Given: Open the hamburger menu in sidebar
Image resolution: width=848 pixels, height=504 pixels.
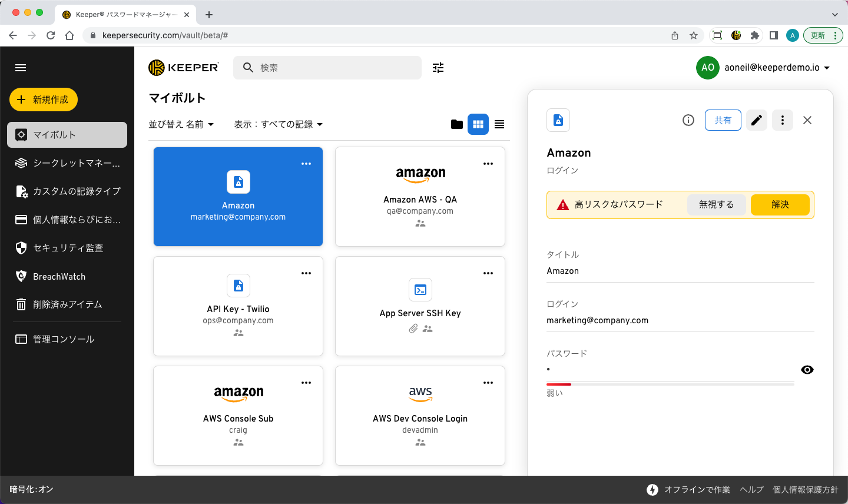Looking at the screenshot, I should (x=21, y=68).
